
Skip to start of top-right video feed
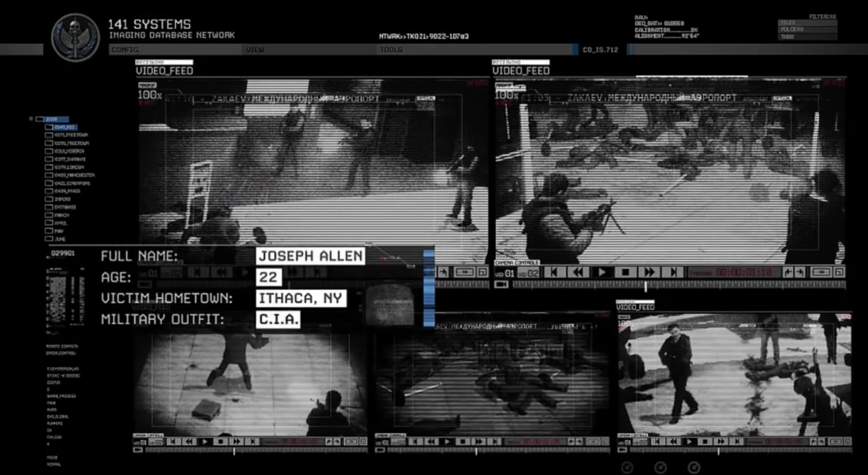554,272
